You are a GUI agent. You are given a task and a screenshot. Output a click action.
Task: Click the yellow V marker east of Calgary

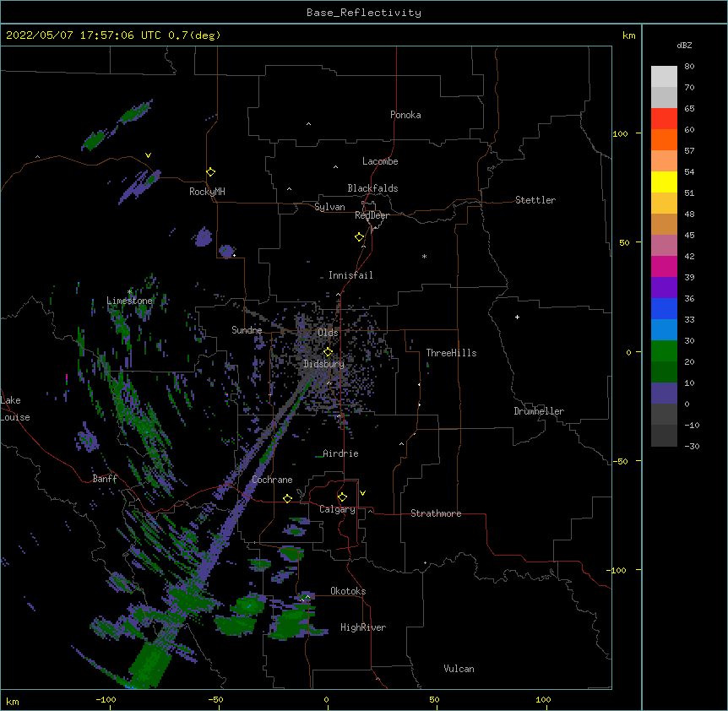(x=362, y=493)
